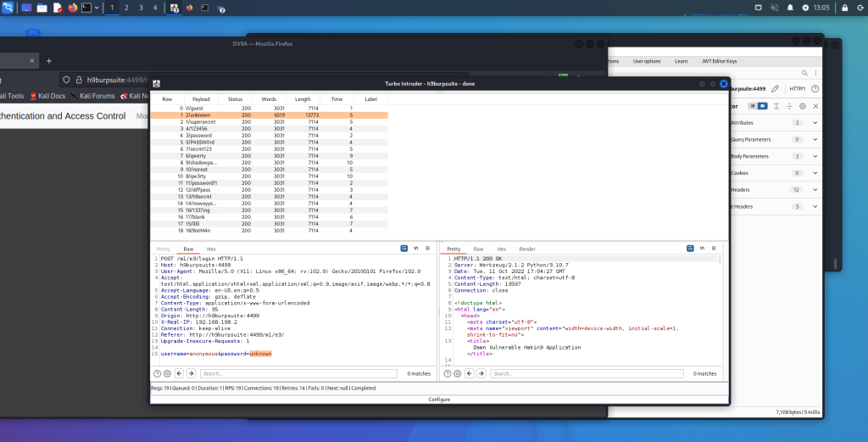This screenshot has width=868, height=442.
Task: Open response search settings gear
Action: [x=457, y=374]
